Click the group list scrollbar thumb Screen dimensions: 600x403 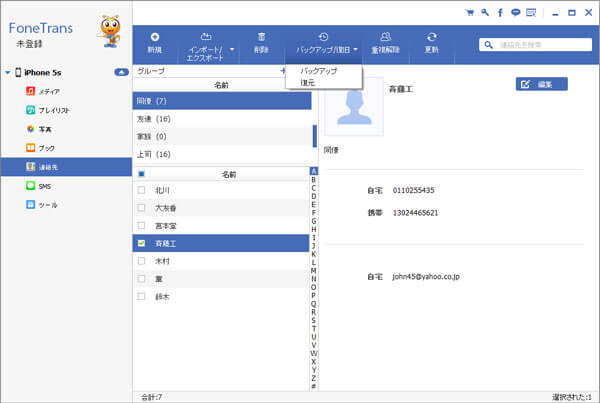coord(315,136)
